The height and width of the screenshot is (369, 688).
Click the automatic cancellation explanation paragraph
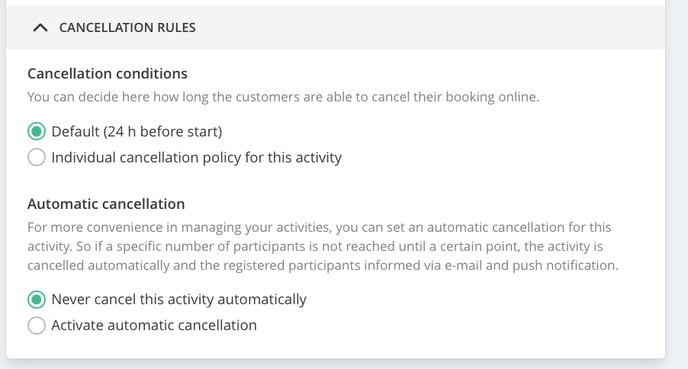[x=323, y=246]
